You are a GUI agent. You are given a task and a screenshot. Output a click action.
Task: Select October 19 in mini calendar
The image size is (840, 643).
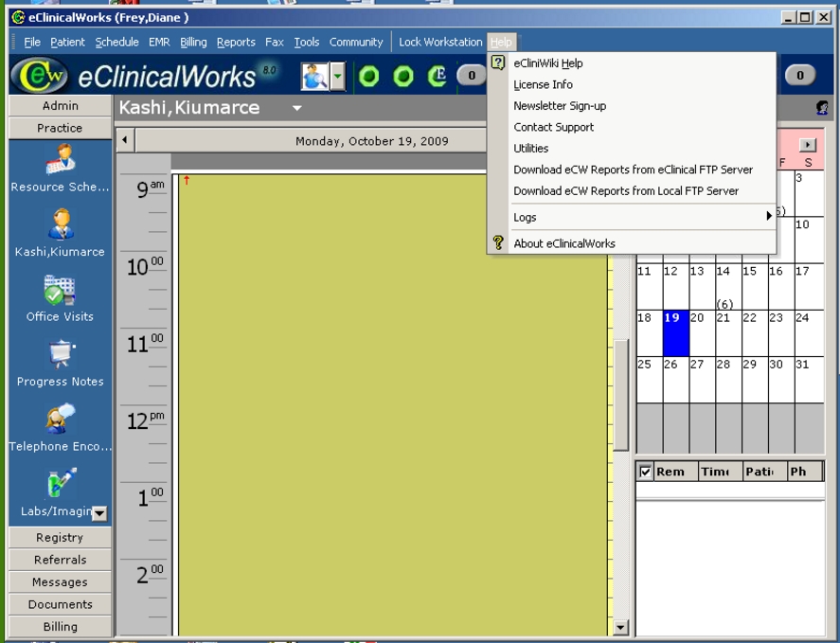676,332
